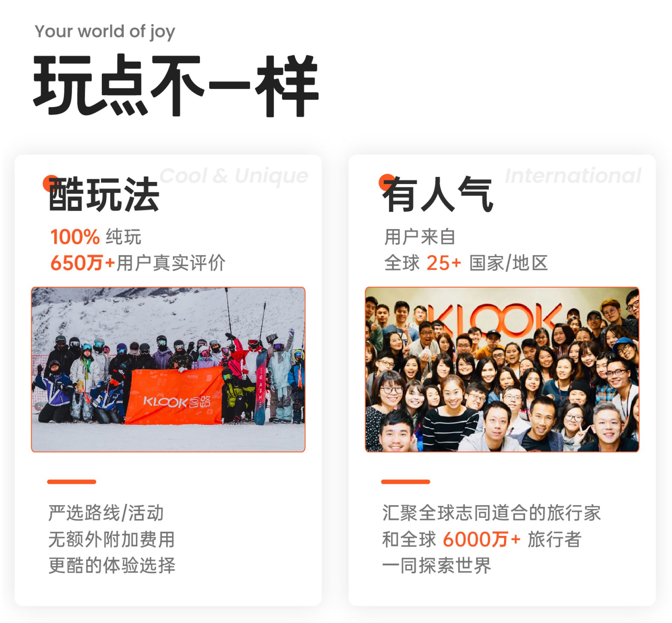Click the 全球 25+ 国家/地区 text
Viewport: 672px width, 623px height.
coord(466,263)
